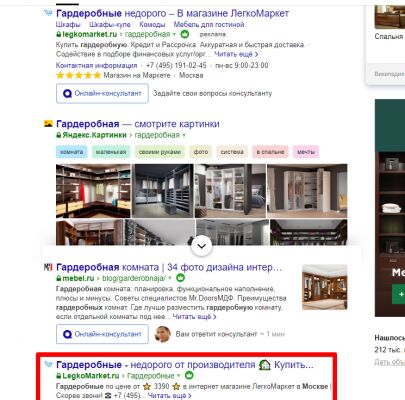Click the wardrobe advertisement banner on right
Viewport: 405px width, 400px height.
(x=390, y=208)
